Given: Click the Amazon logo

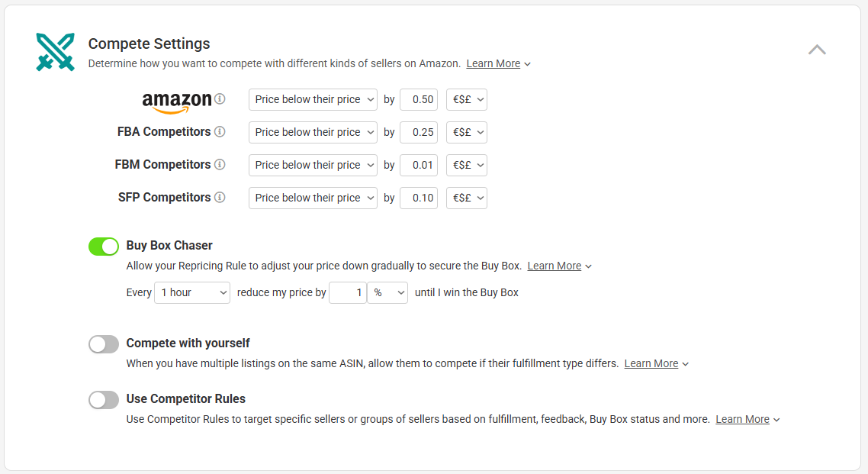Looking at the screenshot, I should click(177, 102).
